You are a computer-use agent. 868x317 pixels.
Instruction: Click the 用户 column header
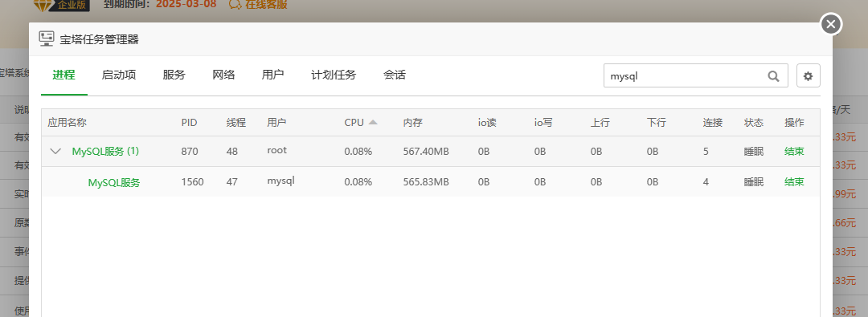click(x=276, y=123)
